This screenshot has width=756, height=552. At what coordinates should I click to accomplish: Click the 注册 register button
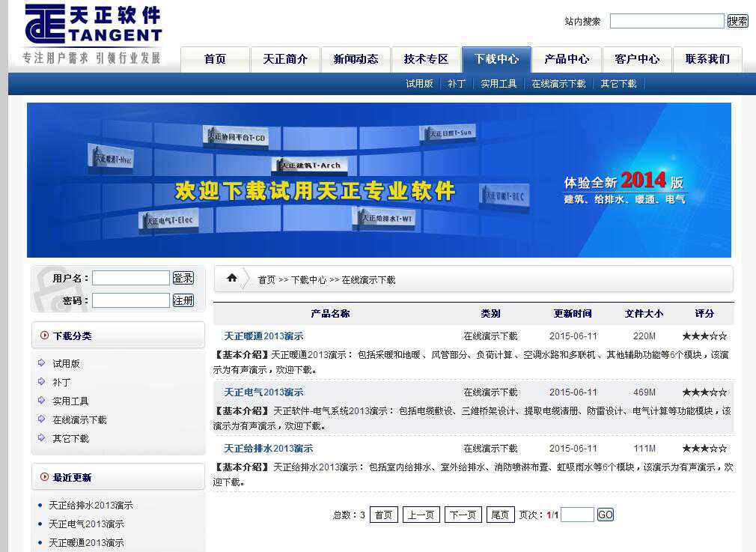tap(183, 300)
